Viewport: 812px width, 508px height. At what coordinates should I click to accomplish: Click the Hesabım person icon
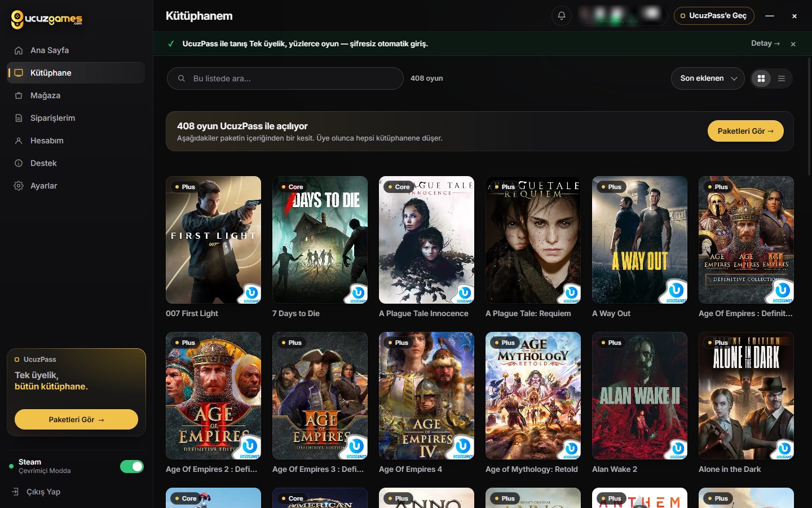[19, 141]
